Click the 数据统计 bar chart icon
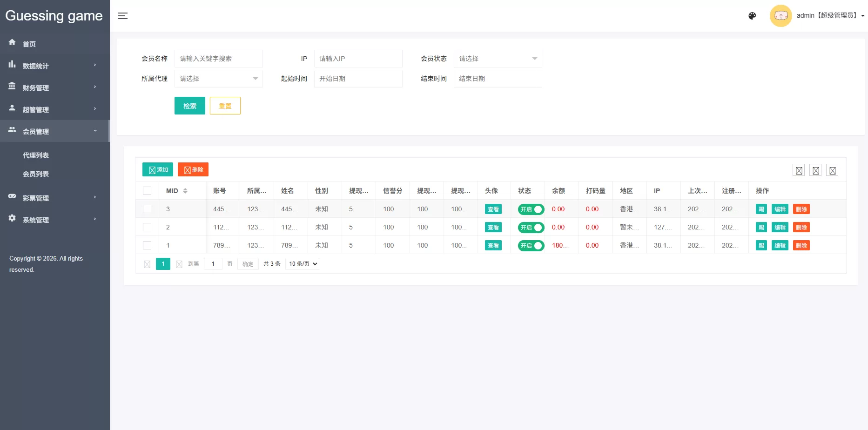 (12, 65)
